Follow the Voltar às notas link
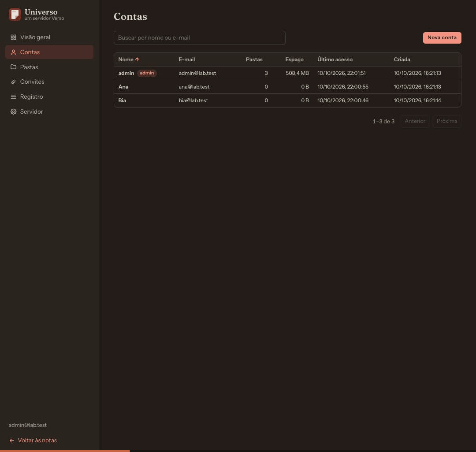 click(x=33, y=441)
